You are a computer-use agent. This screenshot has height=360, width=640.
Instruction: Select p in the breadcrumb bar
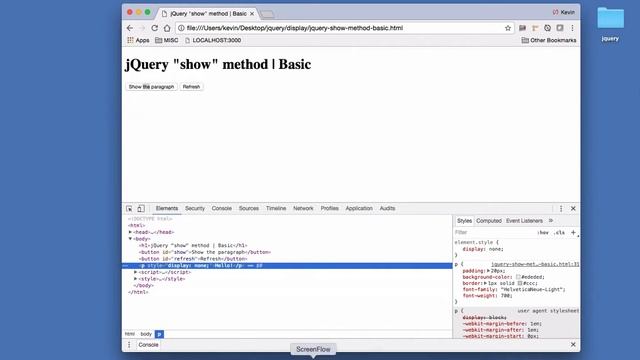159,334
